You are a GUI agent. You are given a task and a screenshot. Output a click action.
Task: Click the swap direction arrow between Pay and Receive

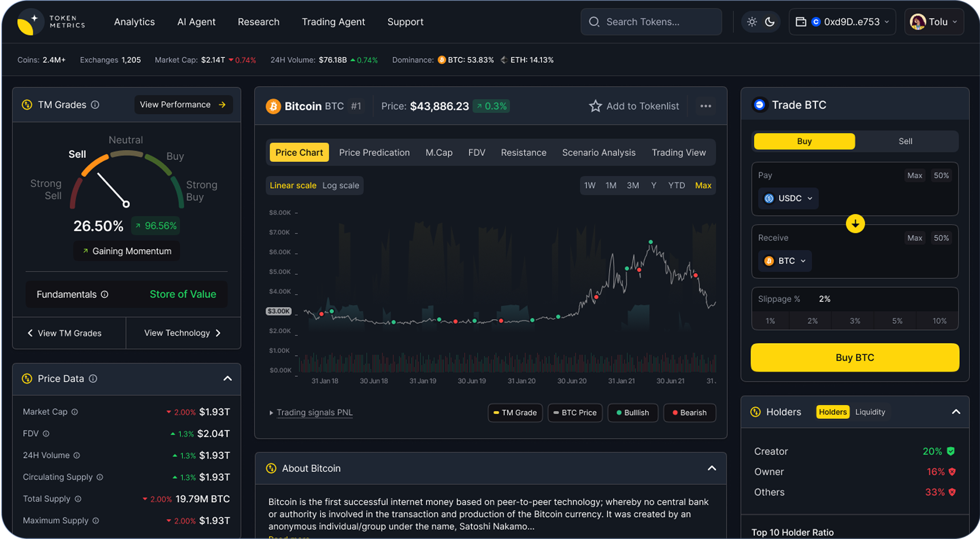click(855, 223)
